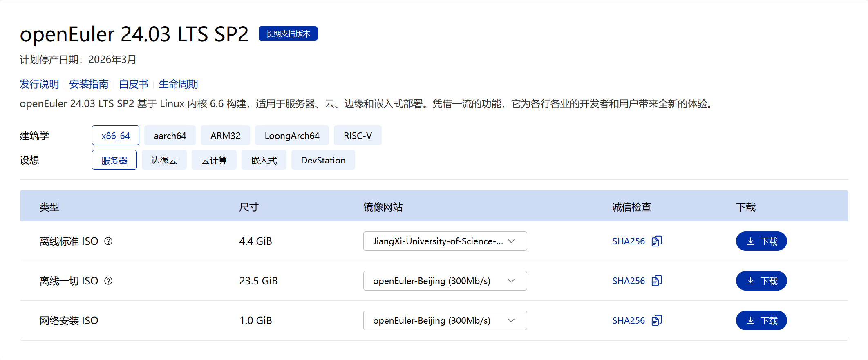Select aarch64 architecture option
The image size is (868, 360).
pyautogui.click(x=170, y=135)
